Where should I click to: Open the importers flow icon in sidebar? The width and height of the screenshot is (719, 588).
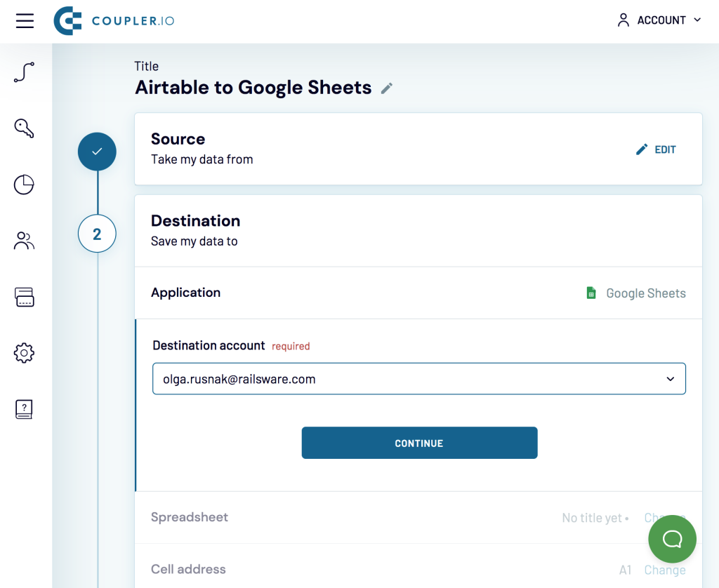24,72
